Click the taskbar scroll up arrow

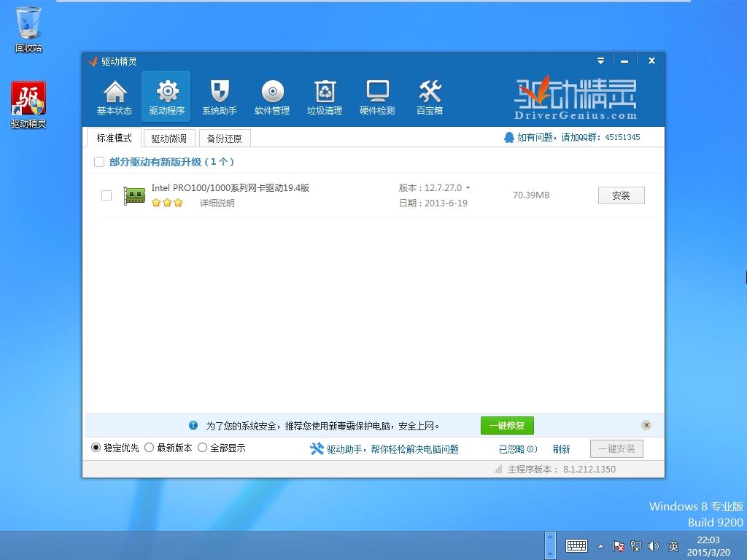coord(550,538)
